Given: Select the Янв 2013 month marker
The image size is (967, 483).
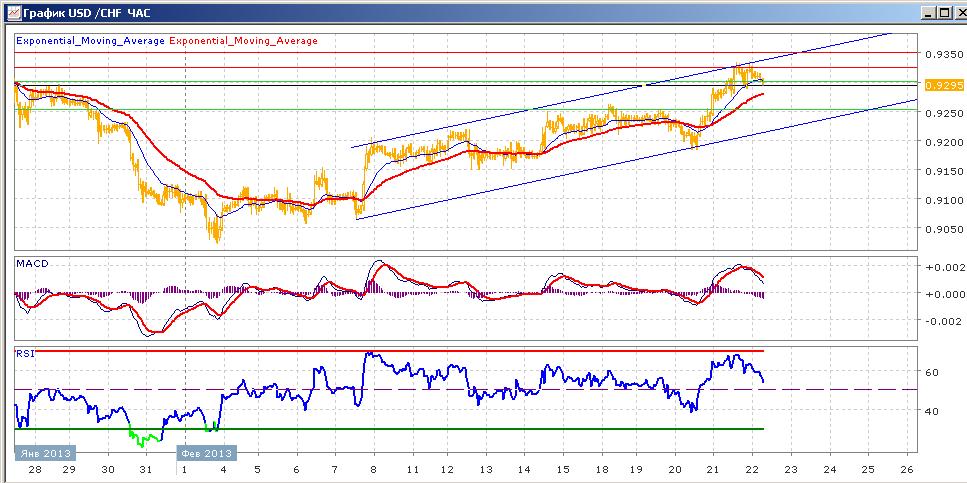Looking at the screenshot, I should 45,453.
